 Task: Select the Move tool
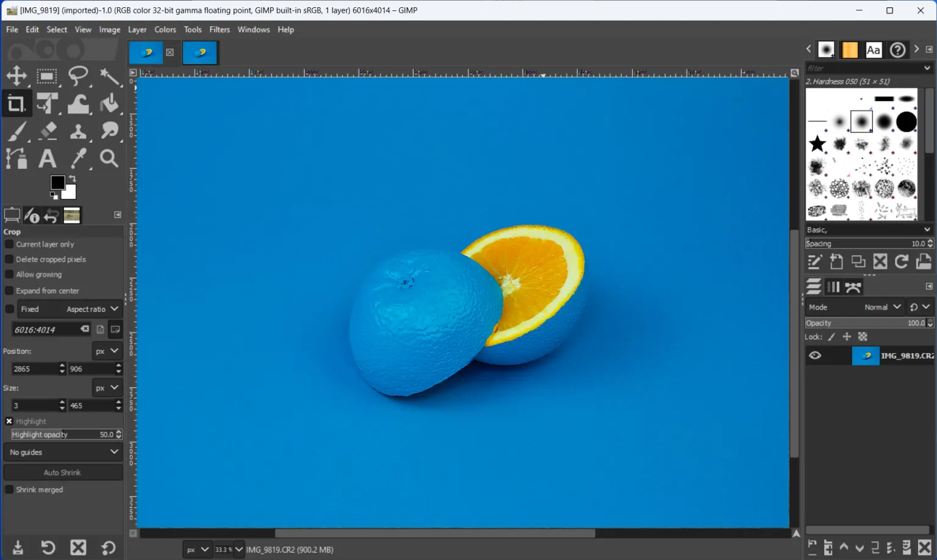click(x=16, y=76)
